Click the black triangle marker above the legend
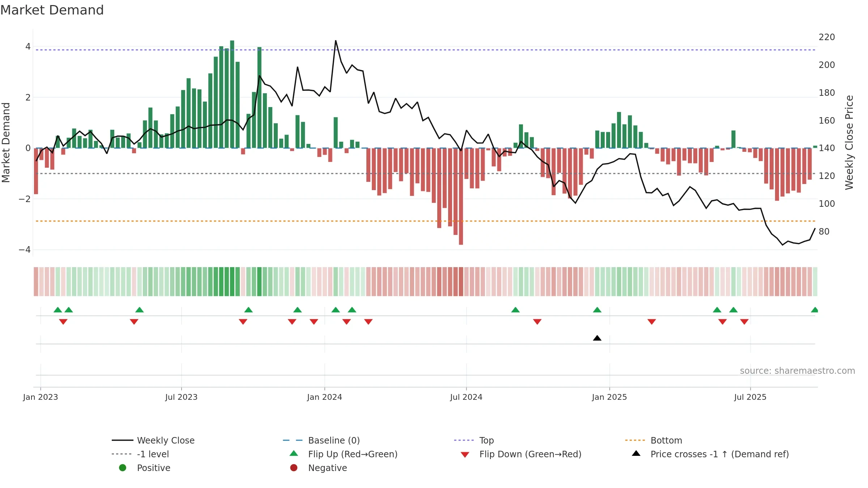Viewport: 868px width, 488px height. click(597, 338)
